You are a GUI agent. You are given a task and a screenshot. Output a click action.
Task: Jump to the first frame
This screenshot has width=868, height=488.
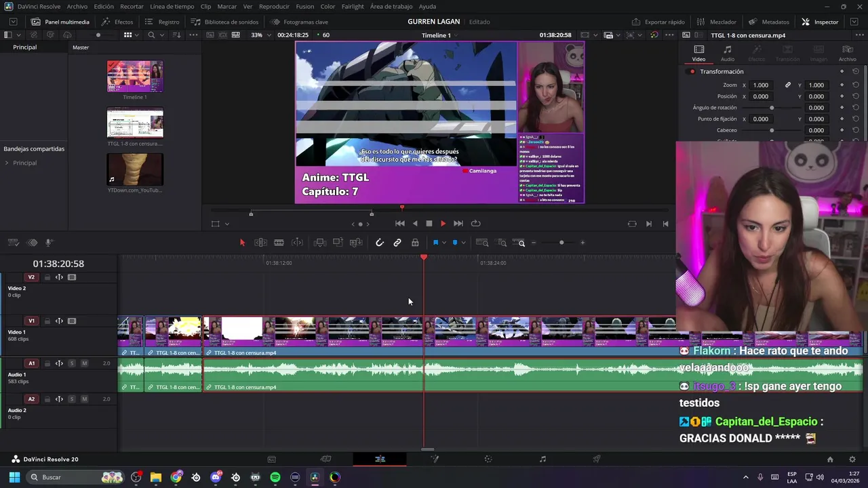400,224
